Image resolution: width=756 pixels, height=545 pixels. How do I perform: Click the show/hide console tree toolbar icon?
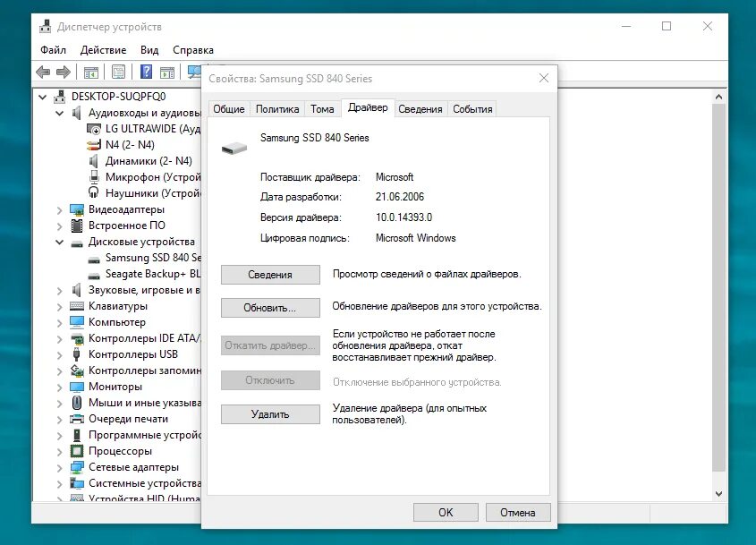click(90, 72)
